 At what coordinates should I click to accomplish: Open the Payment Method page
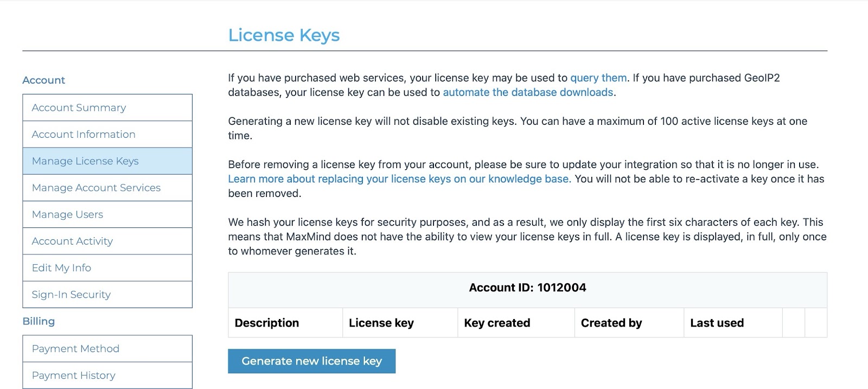(75, 348)
